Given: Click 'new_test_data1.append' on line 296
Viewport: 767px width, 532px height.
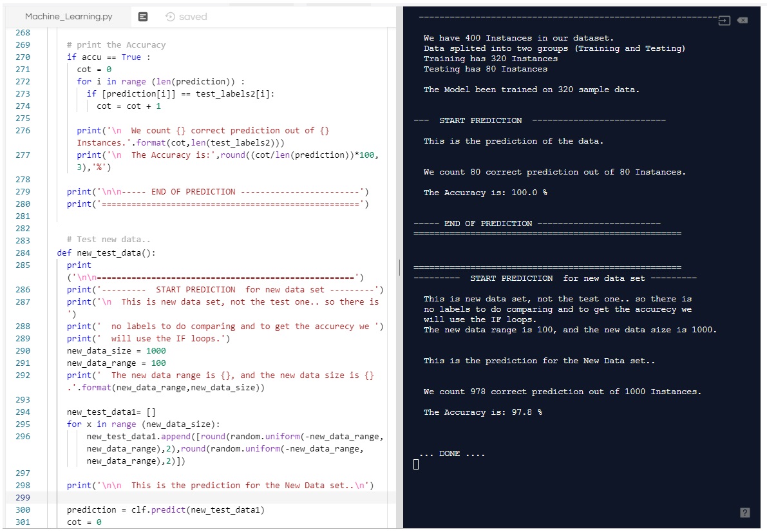Looking at the screenshot, I should (x=138, y=437).
